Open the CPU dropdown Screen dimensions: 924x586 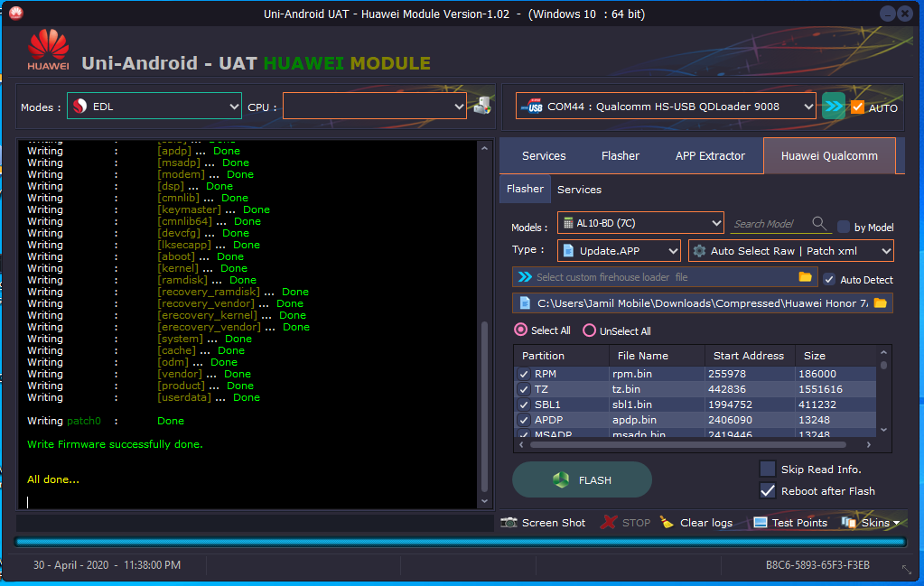[x=375, y=106]
